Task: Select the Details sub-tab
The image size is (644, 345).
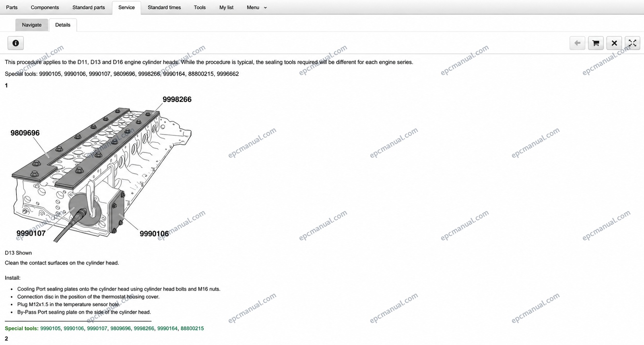Action: pyautogui.click(x=63, y=25)
